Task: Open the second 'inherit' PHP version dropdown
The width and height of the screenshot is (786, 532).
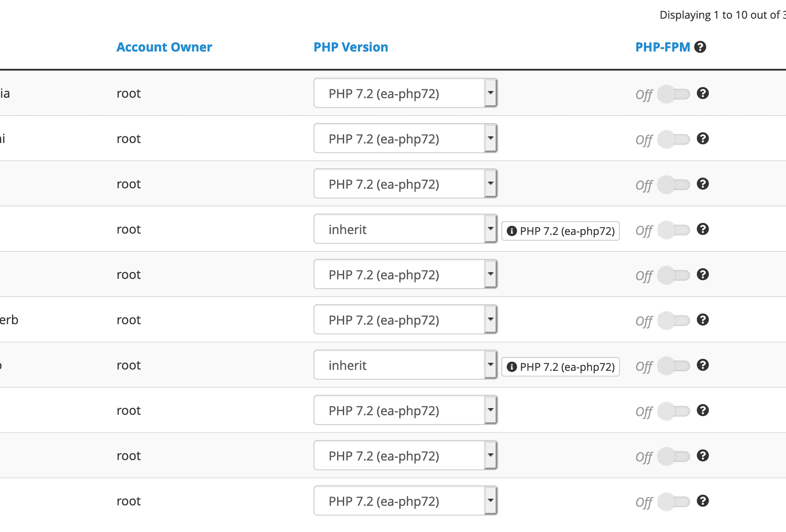Action: pyautogui.click(x=405, y=365)
